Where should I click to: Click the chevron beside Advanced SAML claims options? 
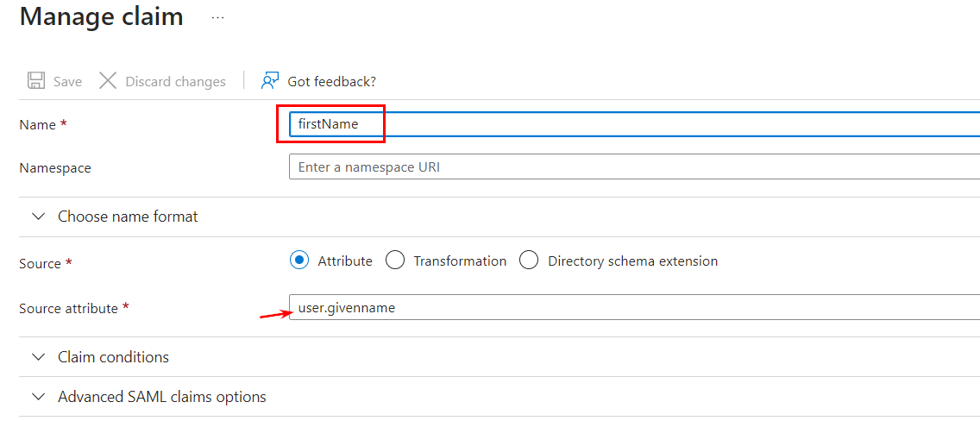tap(39, 397)
